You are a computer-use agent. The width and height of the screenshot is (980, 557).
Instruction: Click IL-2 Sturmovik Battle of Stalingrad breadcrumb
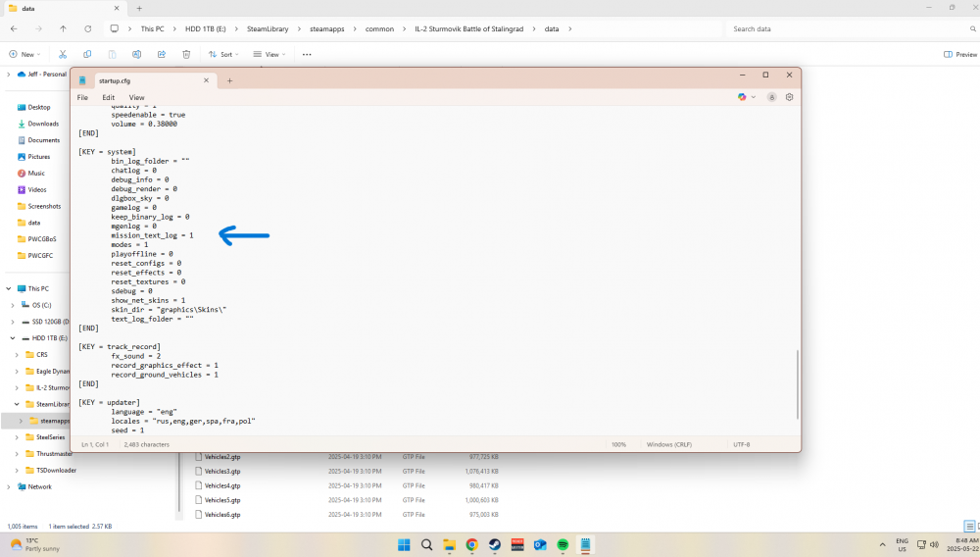pyautogui.click(x=468, y=28)
